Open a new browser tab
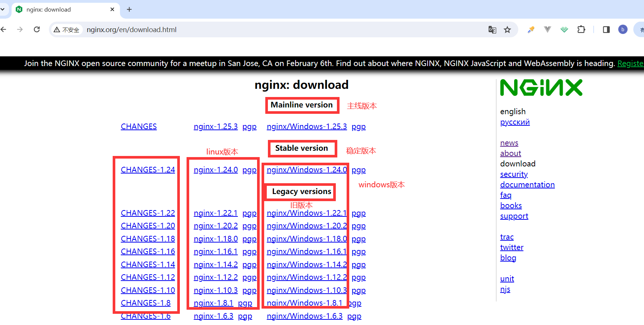Viewport: 644px width, 325px height. point(129,9)
